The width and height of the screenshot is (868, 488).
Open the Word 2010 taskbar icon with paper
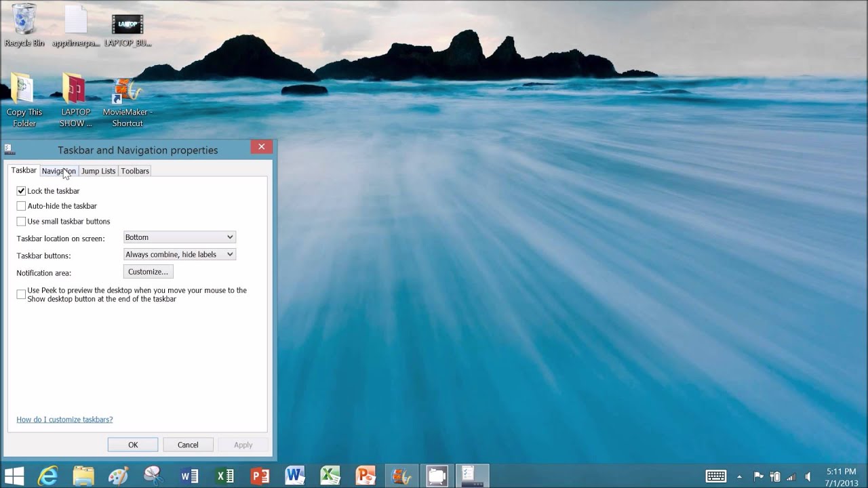[295, 476]
